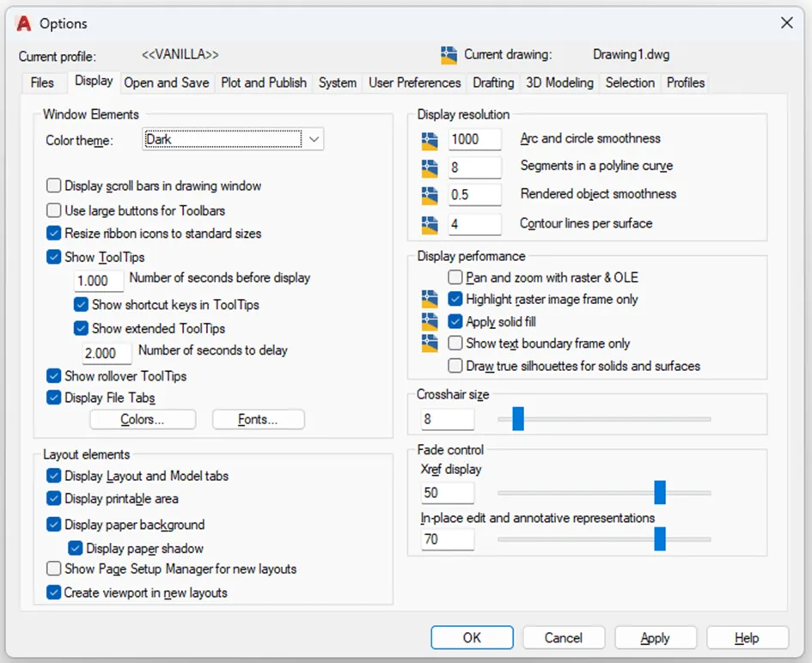Image resolution: width=812 pixels, height=663 pixels.
Task: Toggle Display paper shadow checkbox
Action: click(76, 548)
